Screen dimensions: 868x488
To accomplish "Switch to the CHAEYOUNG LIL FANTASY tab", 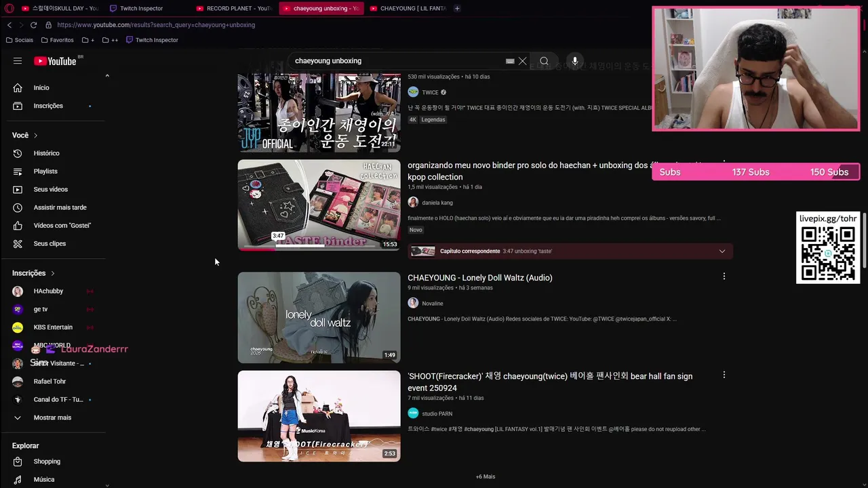I will 408,8.
